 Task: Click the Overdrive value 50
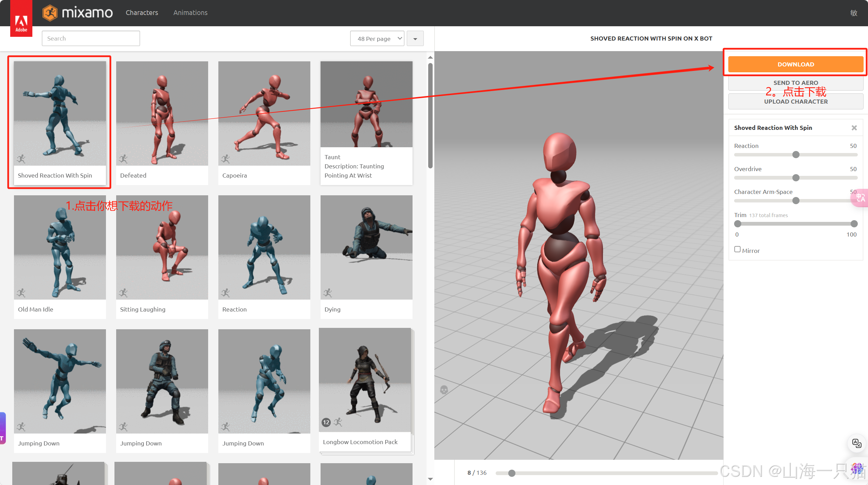click(x=853, y=169)
